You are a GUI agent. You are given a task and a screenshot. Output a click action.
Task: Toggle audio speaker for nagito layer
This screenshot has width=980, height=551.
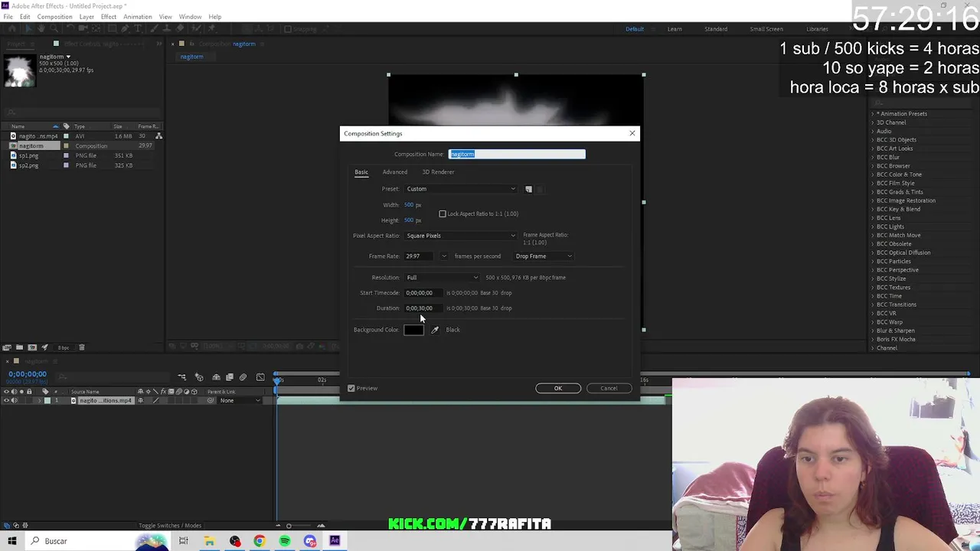click(x=13, y=401)
